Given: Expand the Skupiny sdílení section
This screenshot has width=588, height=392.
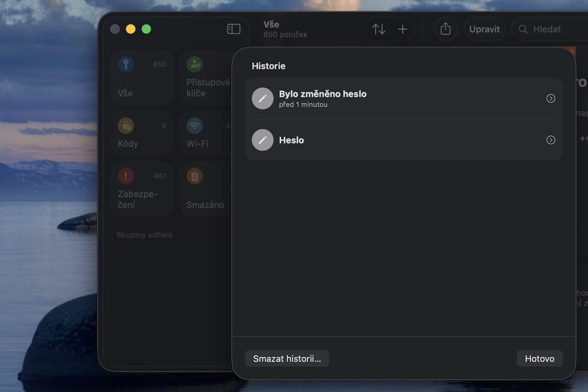Looking at the screenshot, I should point(145,235).
